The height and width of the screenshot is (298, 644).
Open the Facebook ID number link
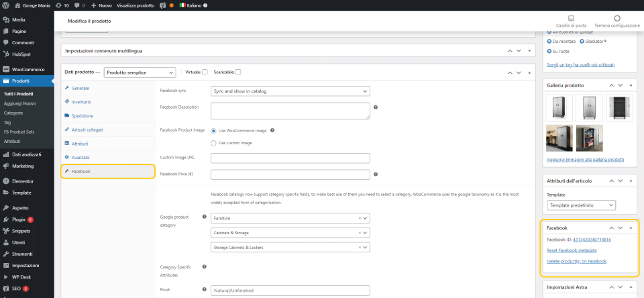[592, 240]
